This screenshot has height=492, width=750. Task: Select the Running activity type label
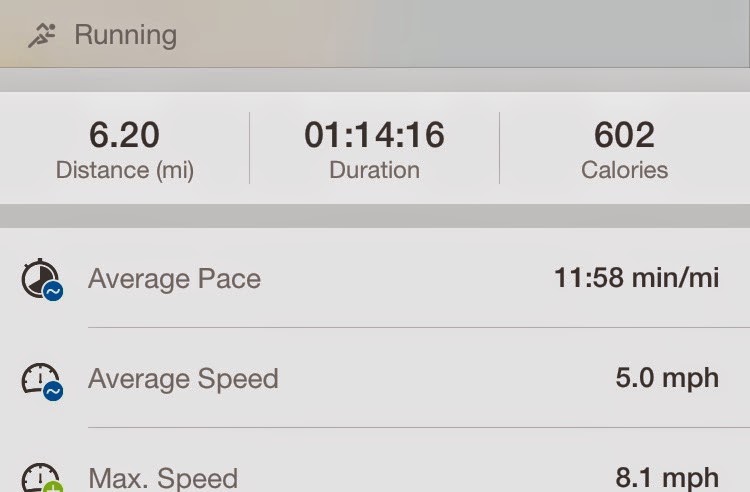pyautogui.click(x=125, y=36)
